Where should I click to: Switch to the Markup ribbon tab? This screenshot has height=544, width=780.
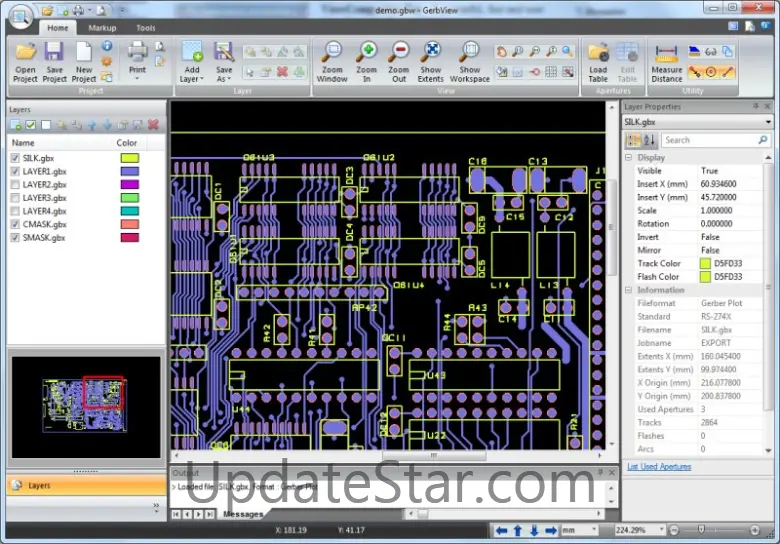(x=101, y=28)
